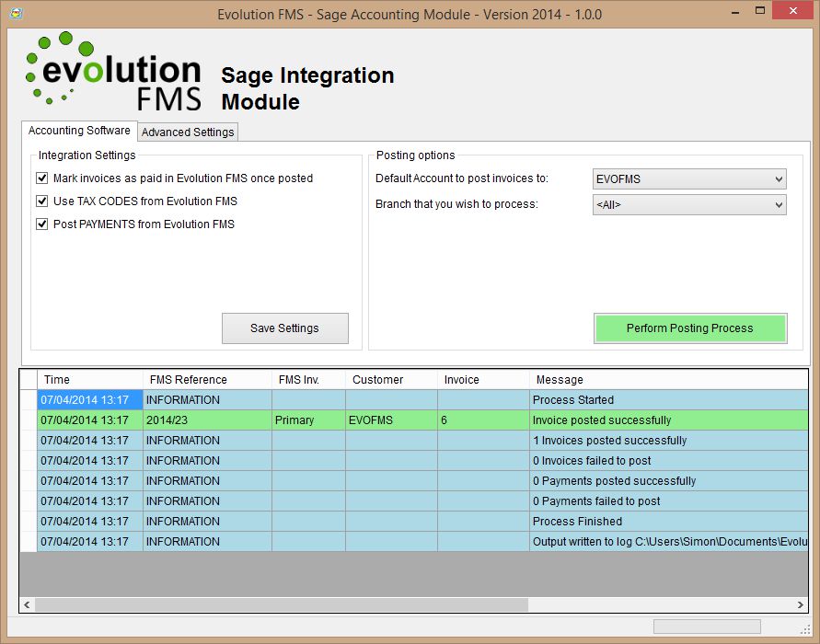820x644 pixels.
Task: Select the 'Process Finished' message cell
Action: [669, 522]
